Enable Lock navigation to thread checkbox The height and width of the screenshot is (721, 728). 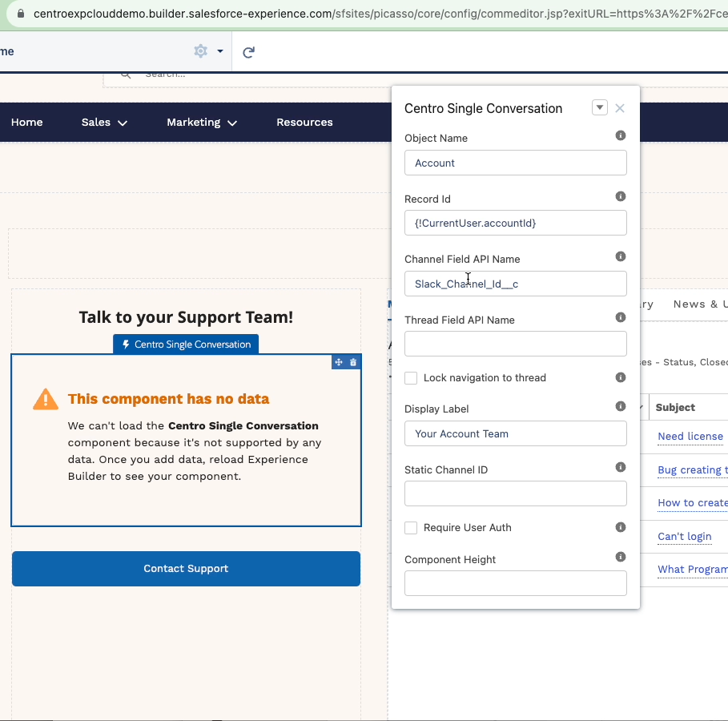point(411,377)
